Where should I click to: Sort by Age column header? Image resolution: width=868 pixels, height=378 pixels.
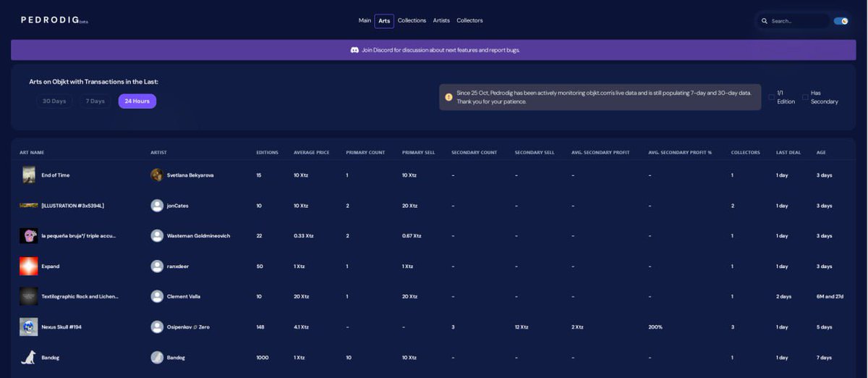(x=821, y=153)
